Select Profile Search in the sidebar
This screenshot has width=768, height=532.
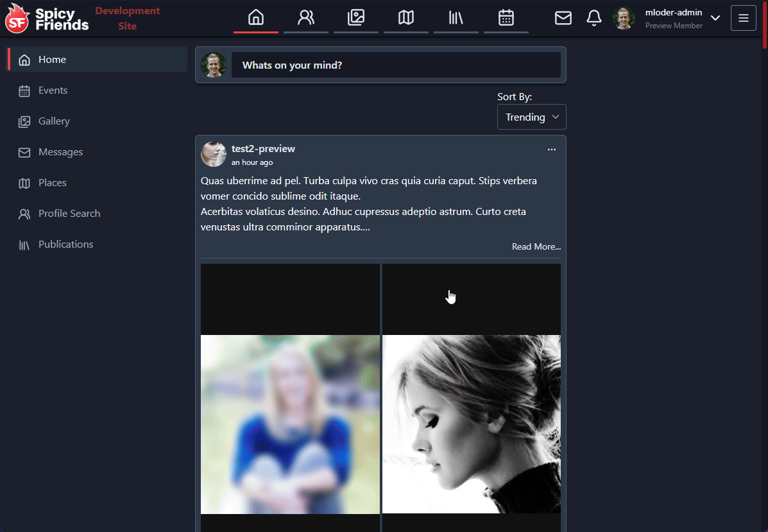(x=69, y=214)
